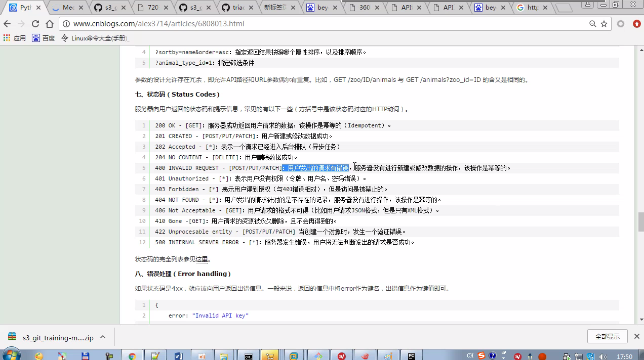Screen dimensions: 644x360
Task: Close the downloads bar
Action: [636, 336]
